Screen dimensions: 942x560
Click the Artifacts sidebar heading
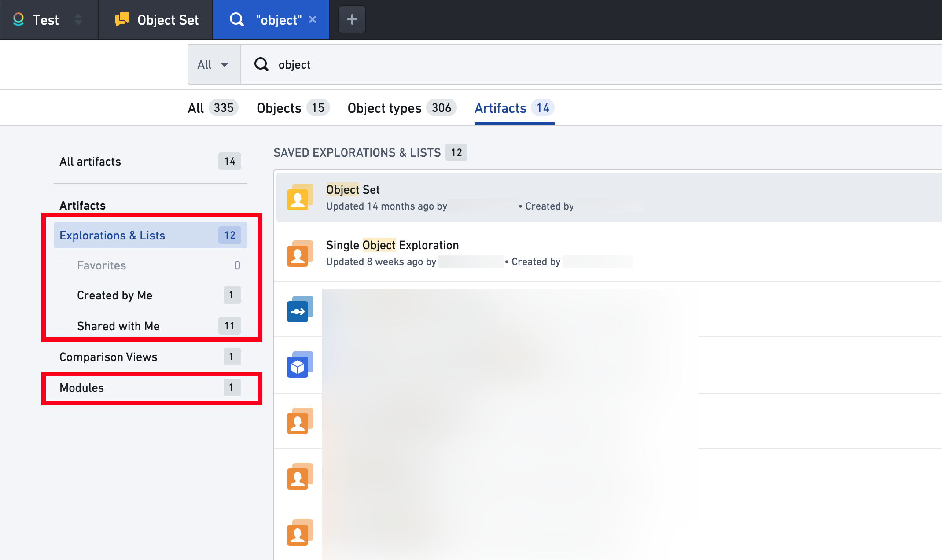pyautogui.click(x=82, y=206)
